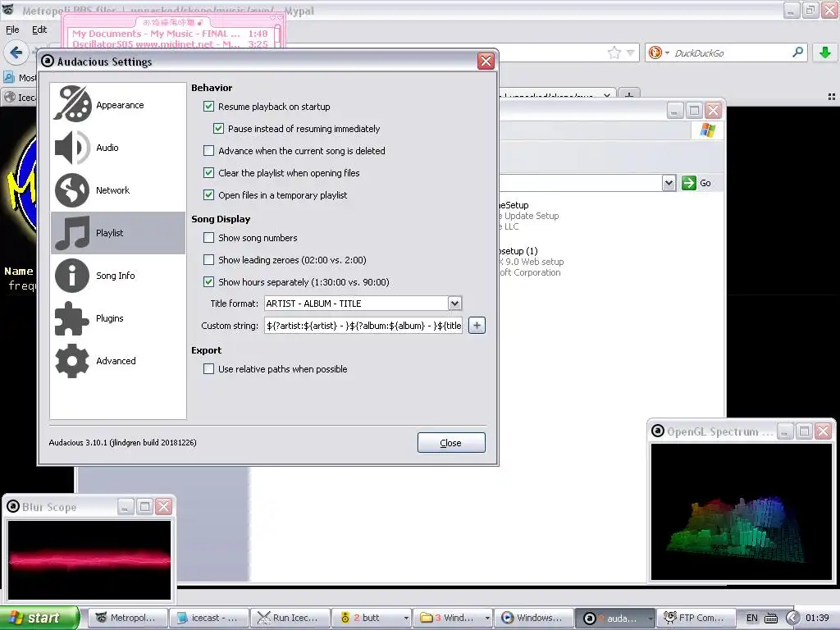Expand the system tray hidden icons arrow
840x630 pixels.
pos(792,619)
